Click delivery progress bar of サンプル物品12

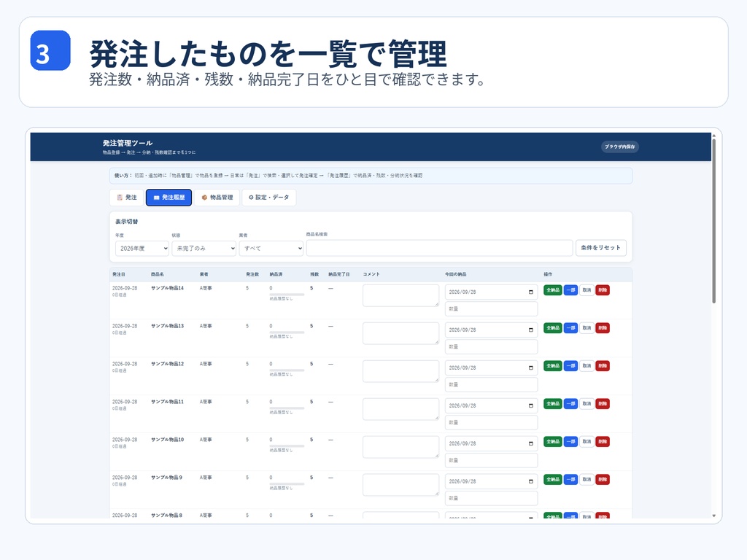coord(287,370)
